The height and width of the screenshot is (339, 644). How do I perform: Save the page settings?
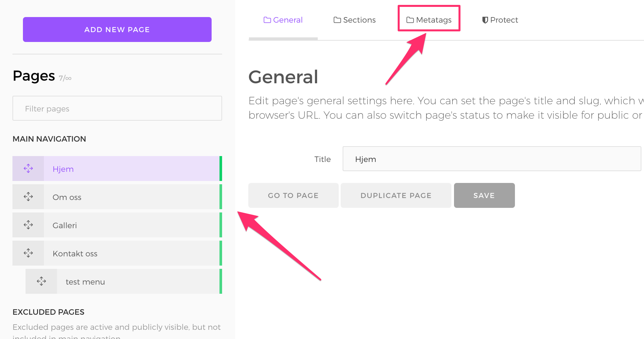(484, 195)
